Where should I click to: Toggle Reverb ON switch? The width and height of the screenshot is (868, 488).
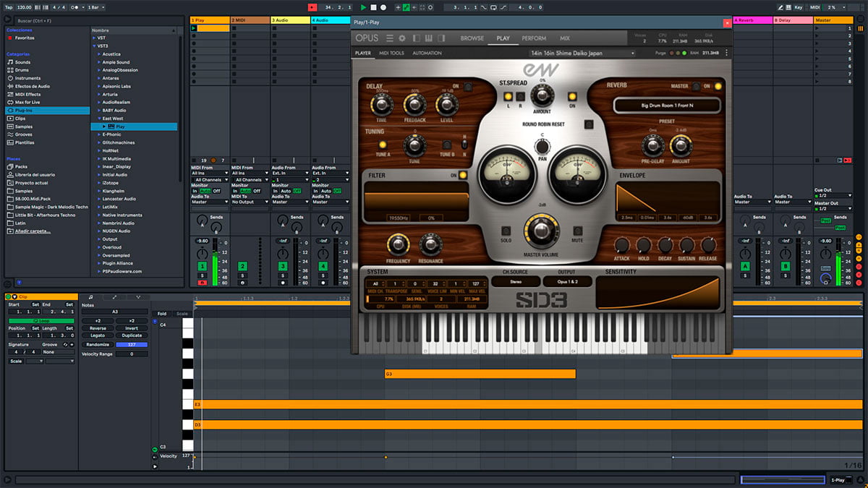click(717, 87)
